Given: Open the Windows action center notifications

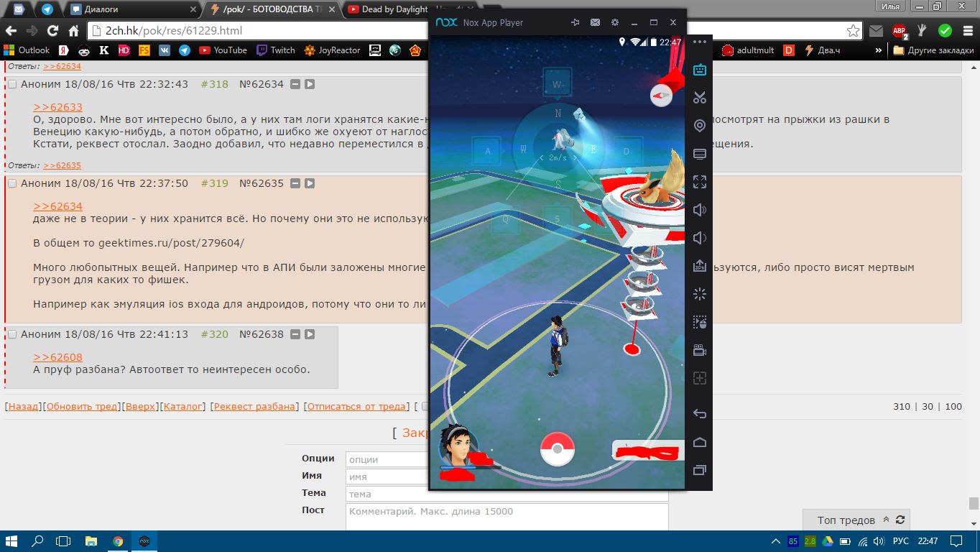Looking at the screenshot, I should pos(958,540).
